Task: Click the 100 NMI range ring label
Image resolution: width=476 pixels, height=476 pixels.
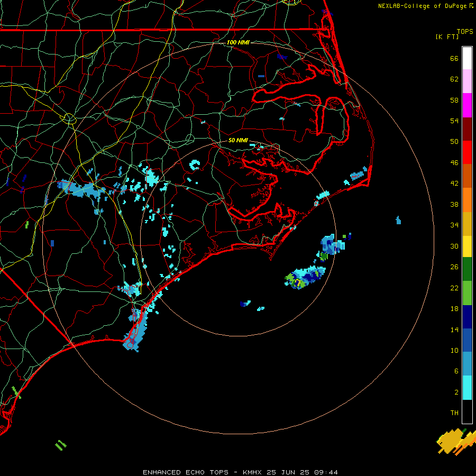Action: (238, 42)
